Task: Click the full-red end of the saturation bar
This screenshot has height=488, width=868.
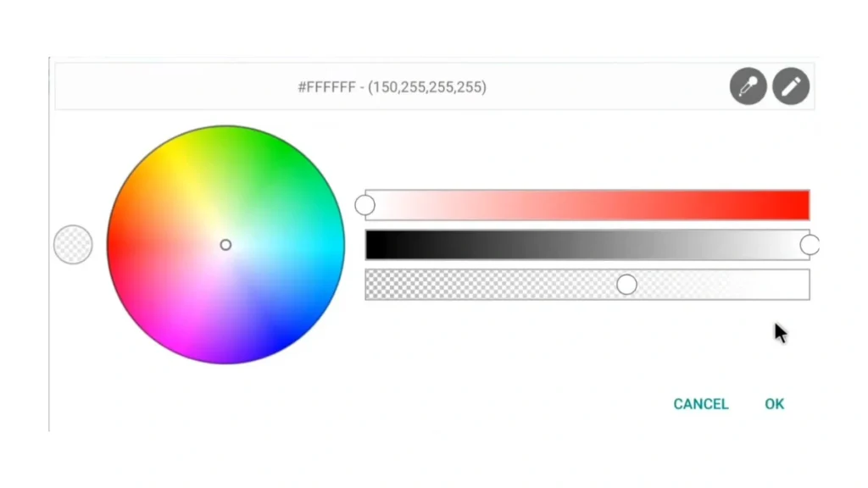Action: click(x=801, y=205)
